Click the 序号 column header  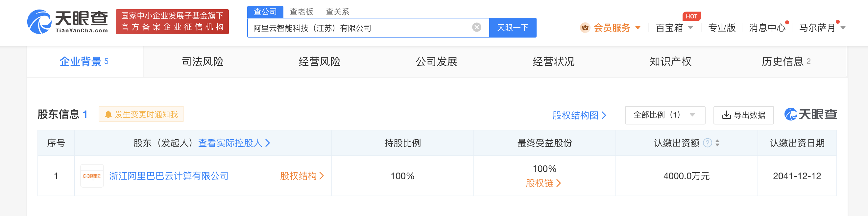56,143
